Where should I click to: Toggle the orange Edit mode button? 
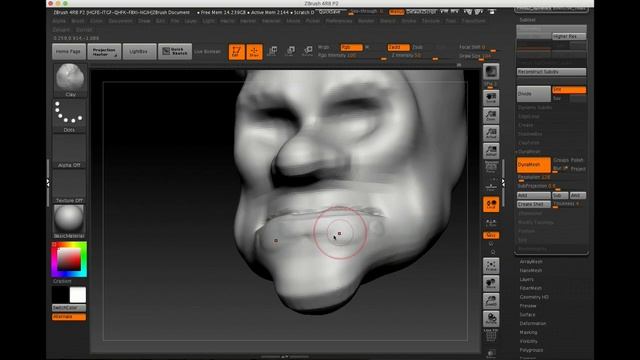pyautogui.click(x=236, y=52)
